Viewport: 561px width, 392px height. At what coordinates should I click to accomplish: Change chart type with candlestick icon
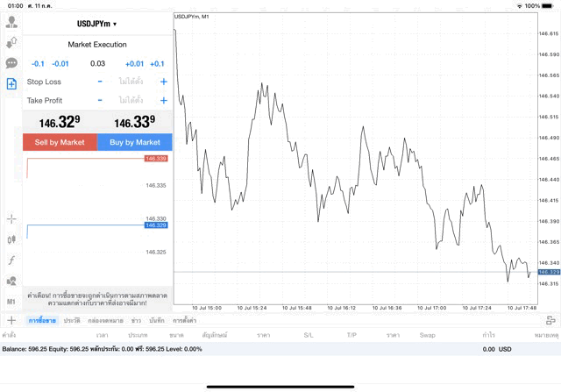point(11,239)
